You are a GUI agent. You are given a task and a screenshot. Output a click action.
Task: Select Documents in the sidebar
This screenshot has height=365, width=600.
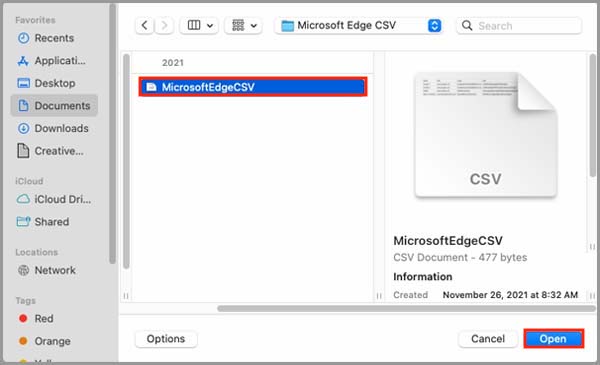click(x=54, y=106)
